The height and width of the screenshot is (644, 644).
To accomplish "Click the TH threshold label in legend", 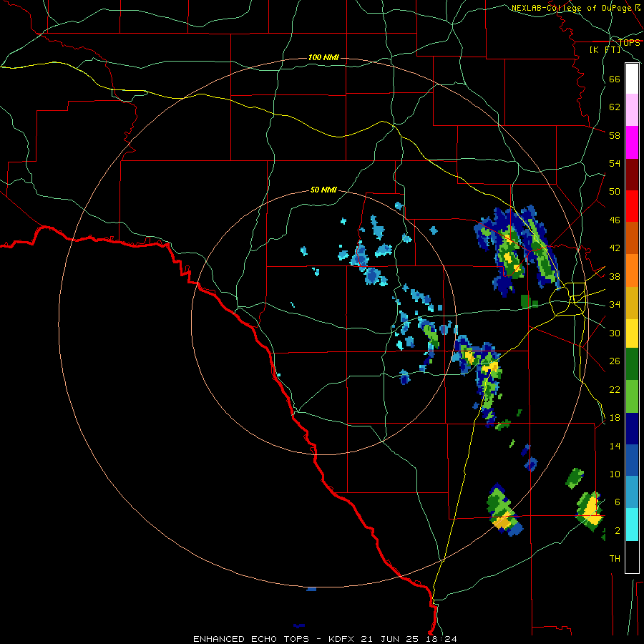I will pyautogui.click(x=615, y=559).
